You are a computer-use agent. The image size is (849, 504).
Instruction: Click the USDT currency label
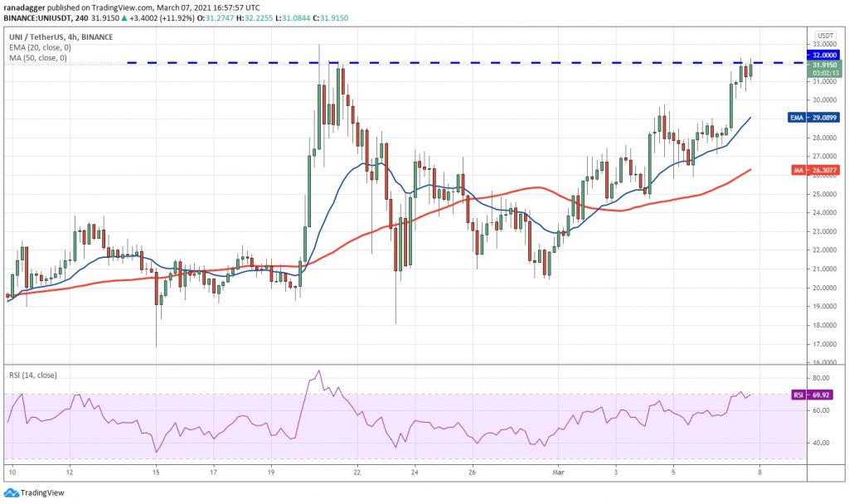[x=825, y=36]
